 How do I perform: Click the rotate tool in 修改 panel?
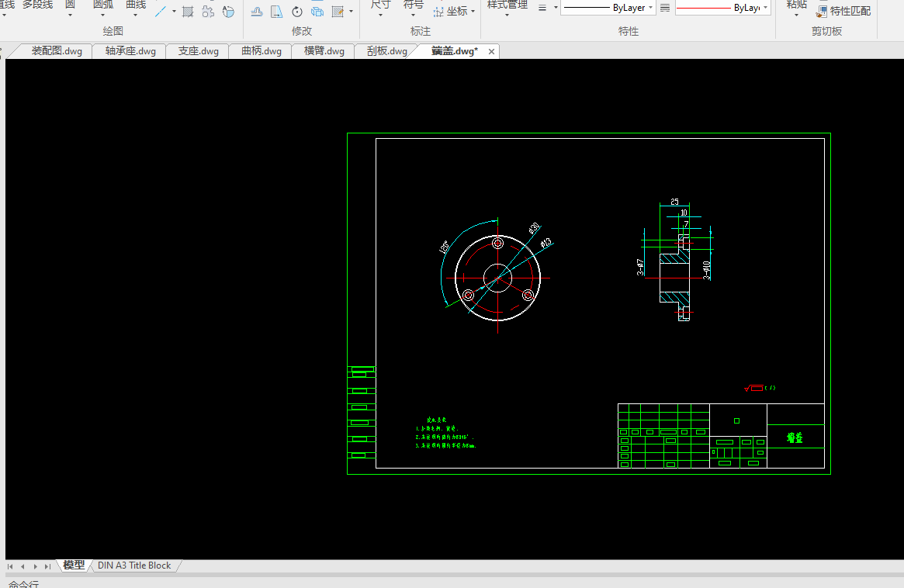[297, 12]
